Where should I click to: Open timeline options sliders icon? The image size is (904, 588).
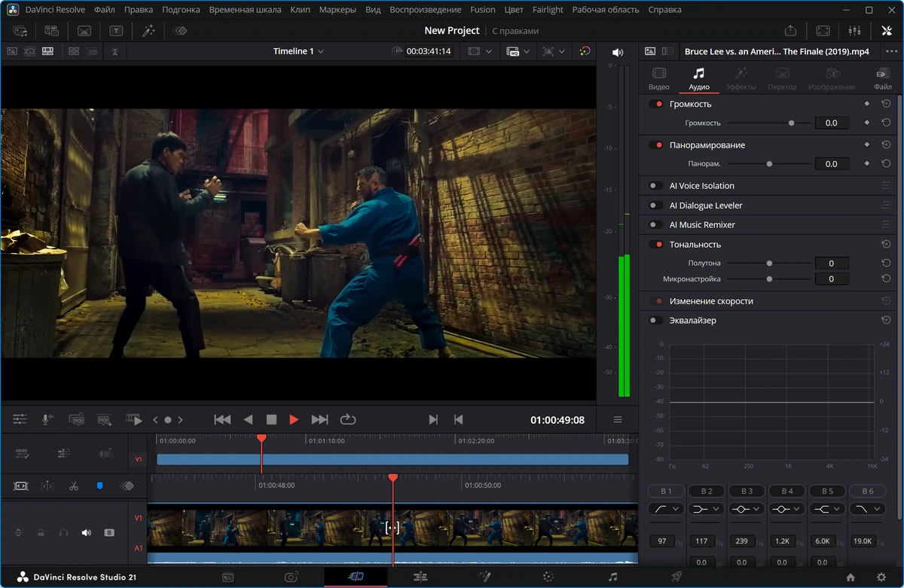click(x=20, y=419)
